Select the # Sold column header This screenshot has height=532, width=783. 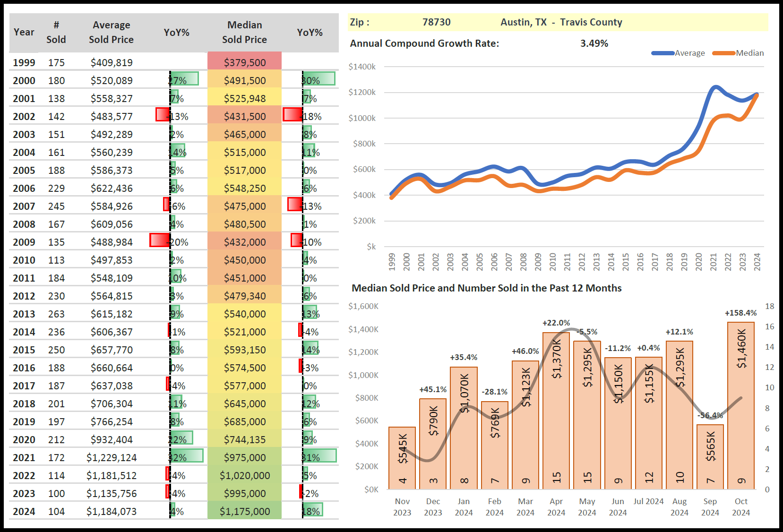click(56, 32)
